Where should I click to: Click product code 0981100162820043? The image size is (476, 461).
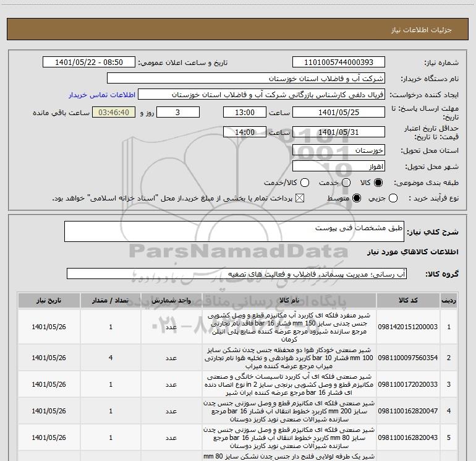tap(408, 437)
